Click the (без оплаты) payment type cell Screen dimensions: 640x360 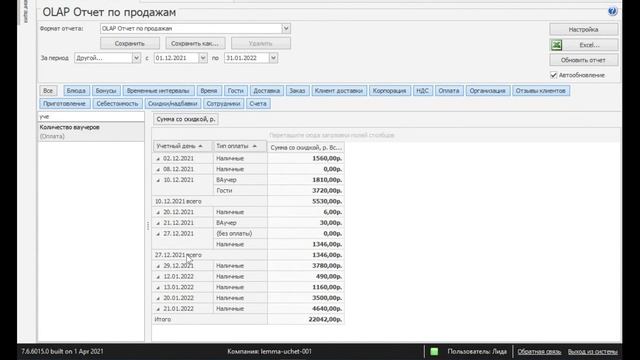pos(240,234)
